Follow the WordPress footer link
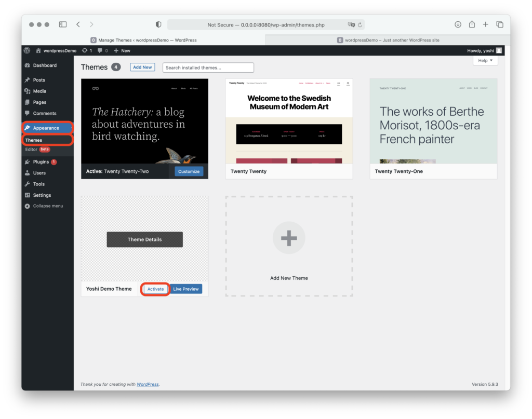The width and height of the screenshot is (532, 419). [148, 384]
